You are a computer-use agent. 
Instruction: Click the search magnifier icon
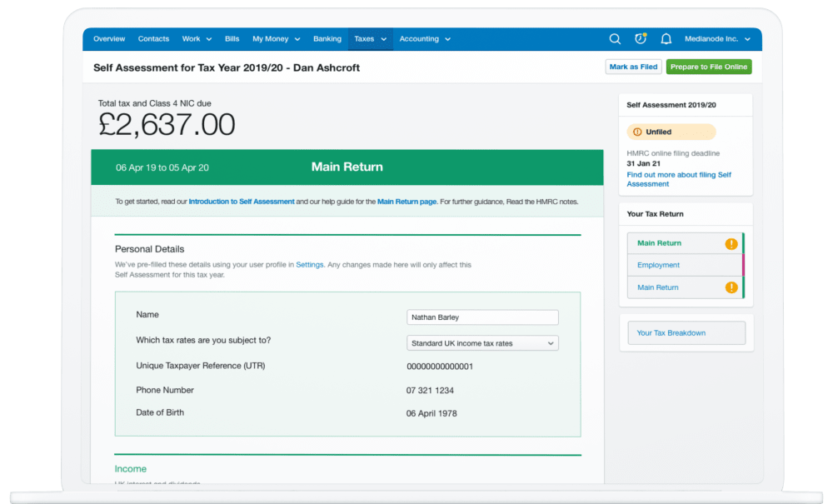[x=615, y=39]
